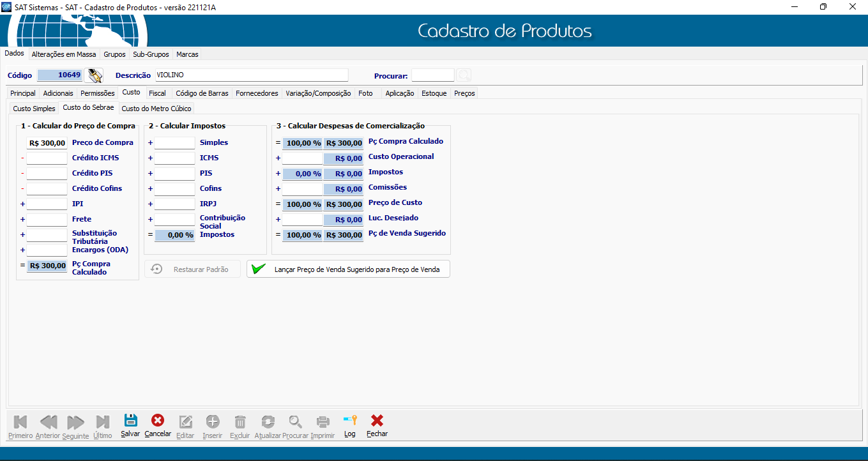
Task: Click the Descrição field containing VIOLINO
Action: (251, 75)
